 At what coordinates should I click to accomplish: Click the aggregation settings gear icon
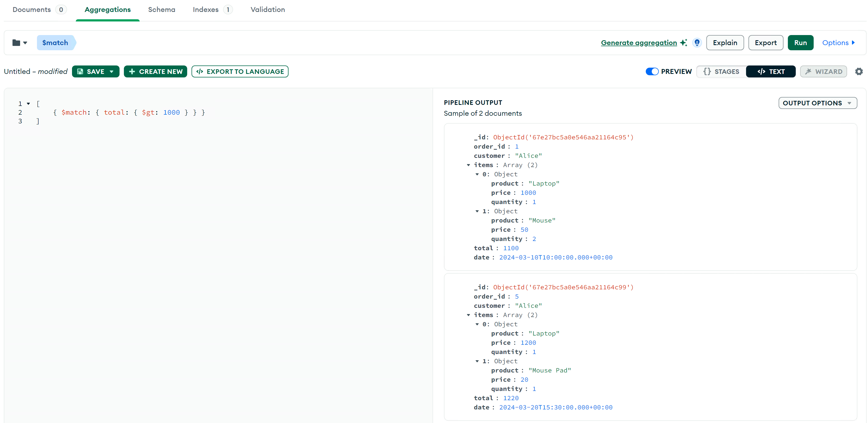(858, 71)
